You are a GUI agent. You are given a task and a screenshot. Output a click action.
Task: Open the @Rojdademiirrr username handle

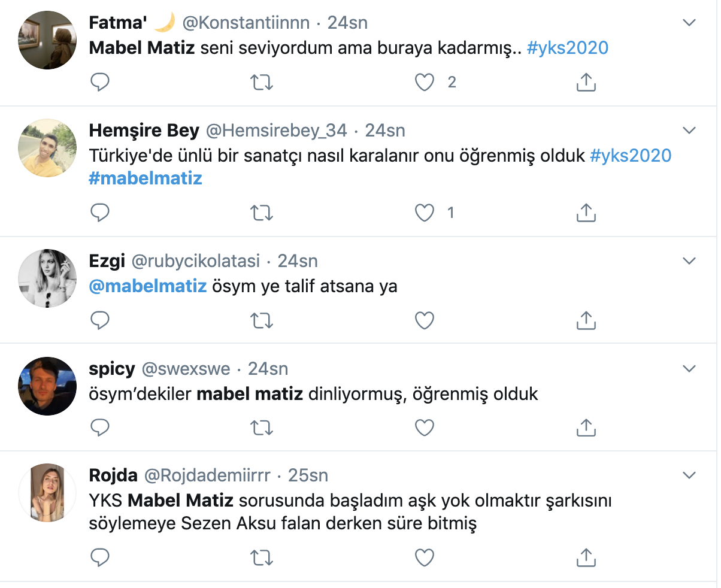[x=207, y=475]
